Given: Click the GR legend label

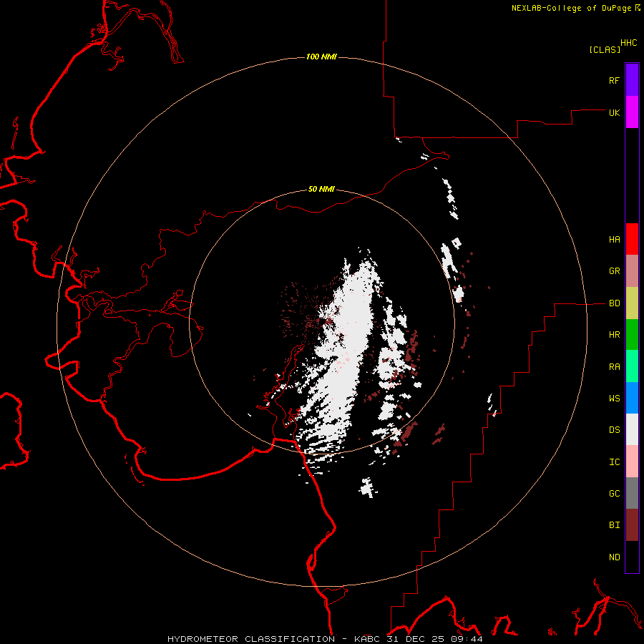Looking at the screenshot, I should pyautogui.click(x=615, y=271).
